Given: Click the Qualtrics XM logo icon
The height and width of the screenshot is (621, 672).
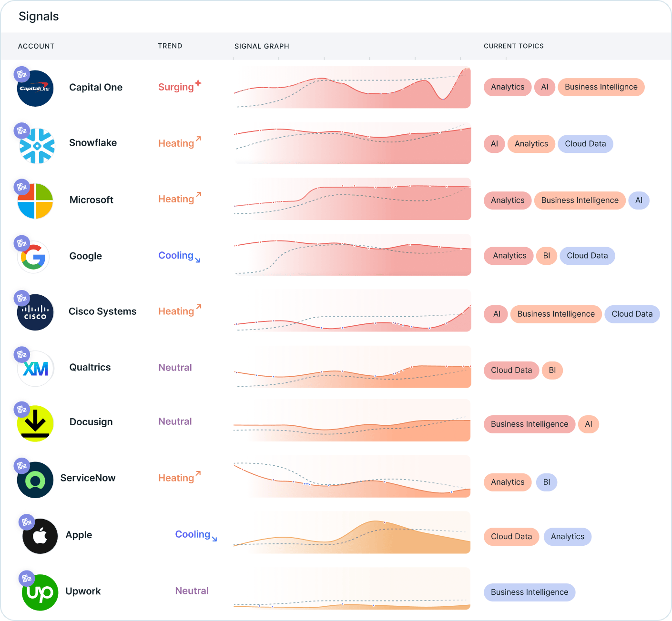Looking at the screenshot, I should pyautogui.click(x=36, y=369).
